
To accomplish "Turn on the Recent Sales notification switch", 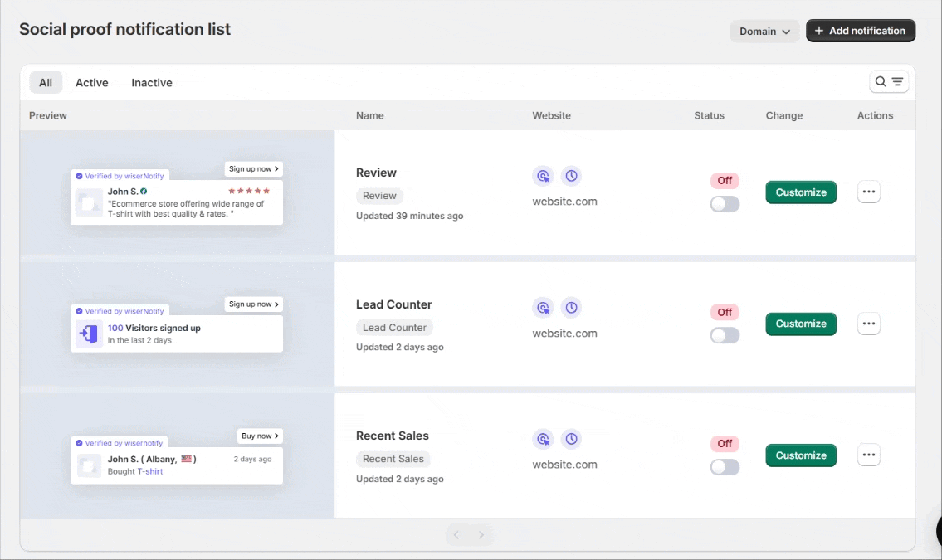I will pos(725,467).
